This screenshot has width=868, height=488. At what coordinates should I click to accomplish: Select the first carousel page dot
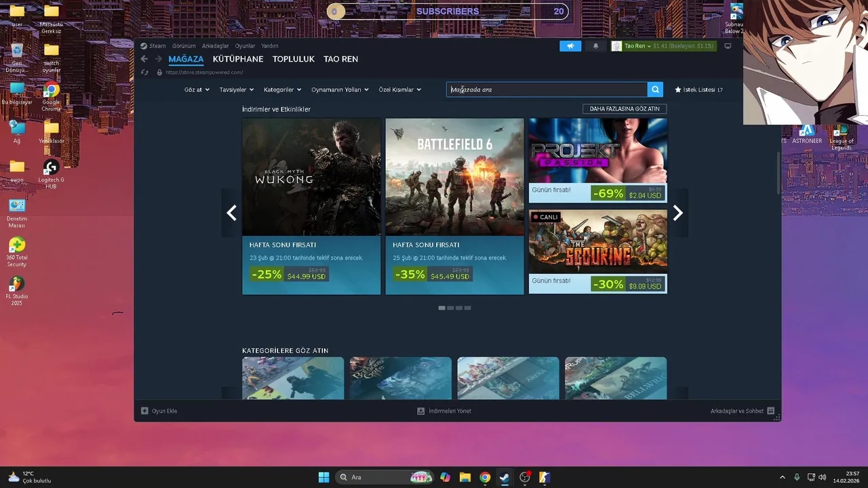tap(442, 308)
